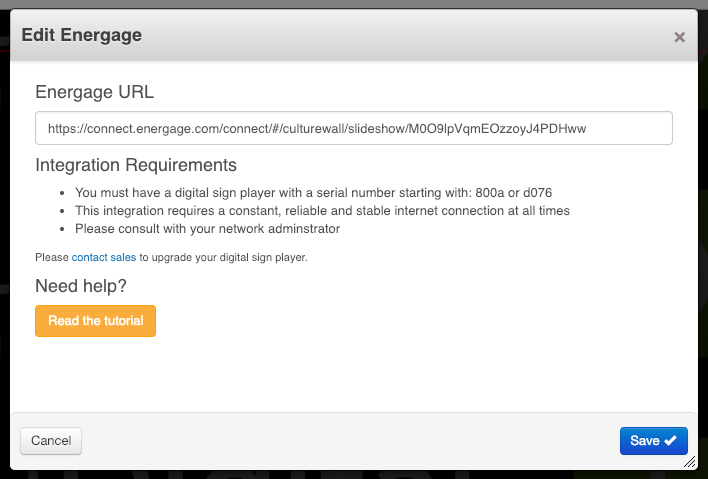Click the Need help? heading

[81, 286]
